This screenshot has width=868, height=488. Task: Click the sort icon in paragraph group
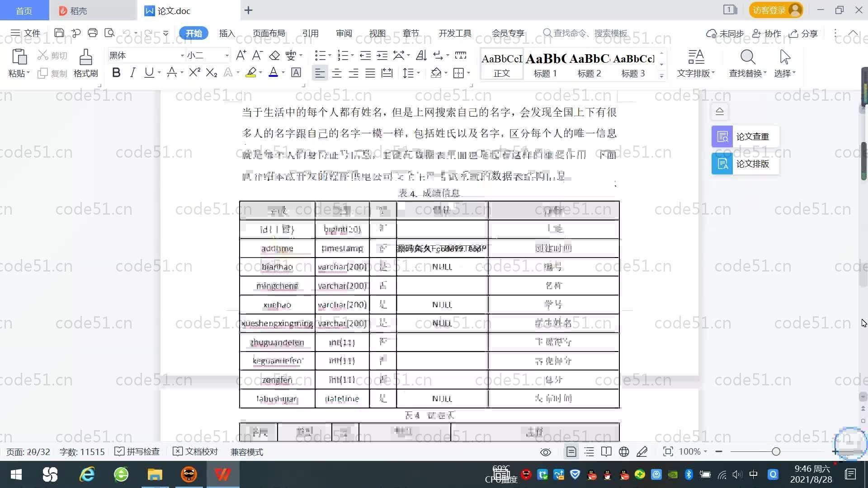(x=421, y=55)
